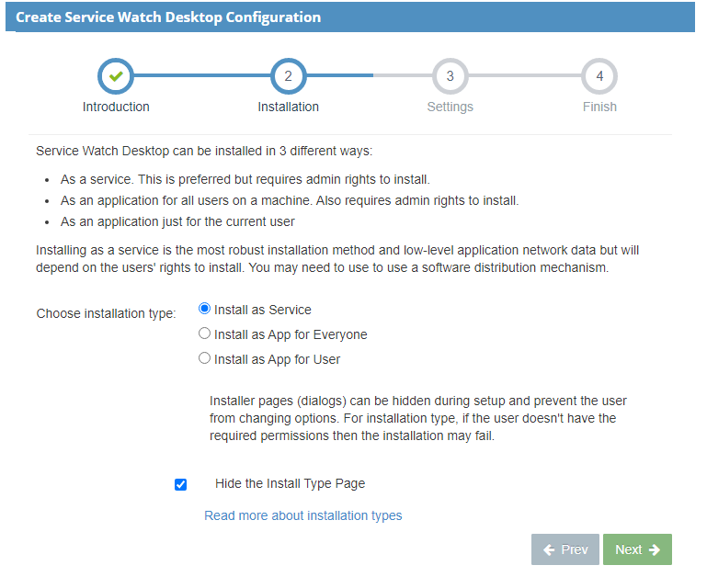Click the green checkmark Introduction step circle

pyautogui.click(x=116, y=76)
